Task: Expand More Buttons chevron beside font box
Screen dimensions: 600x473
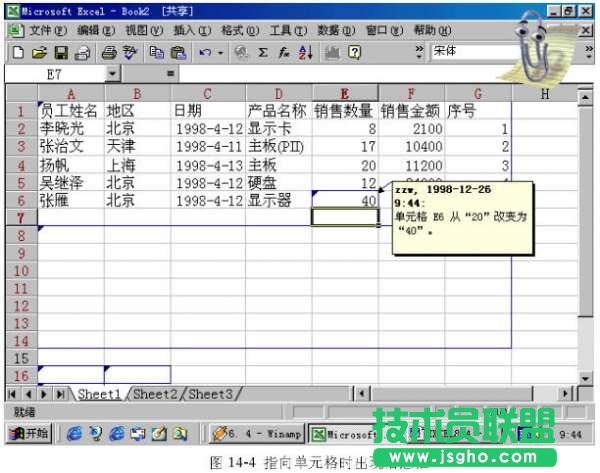Action: coord(420,52)
